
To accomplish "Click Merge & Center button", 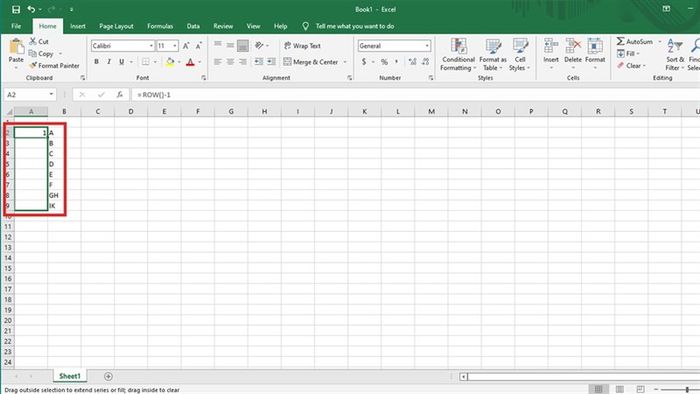I will click(x=311, y=62).
